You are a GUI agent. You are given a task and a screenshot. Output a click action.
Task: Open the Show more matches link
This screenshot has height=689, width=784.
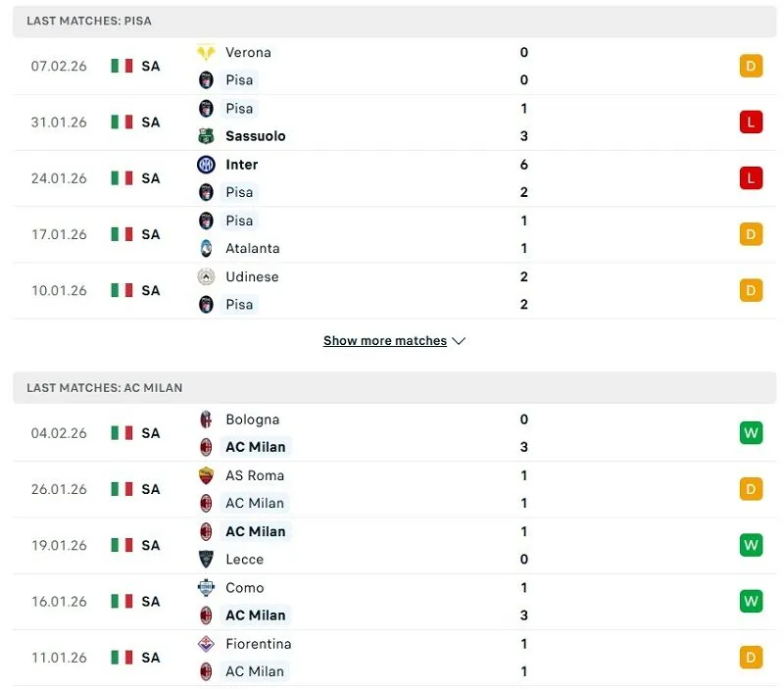384,341
